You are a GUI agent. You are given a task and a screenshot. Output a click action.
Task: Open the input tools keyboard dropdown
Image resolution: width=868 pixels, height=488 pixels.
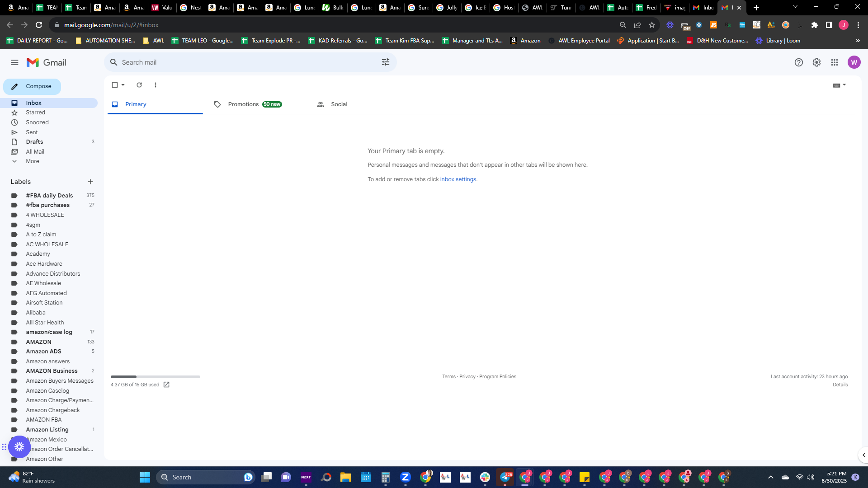coord(839,85)
